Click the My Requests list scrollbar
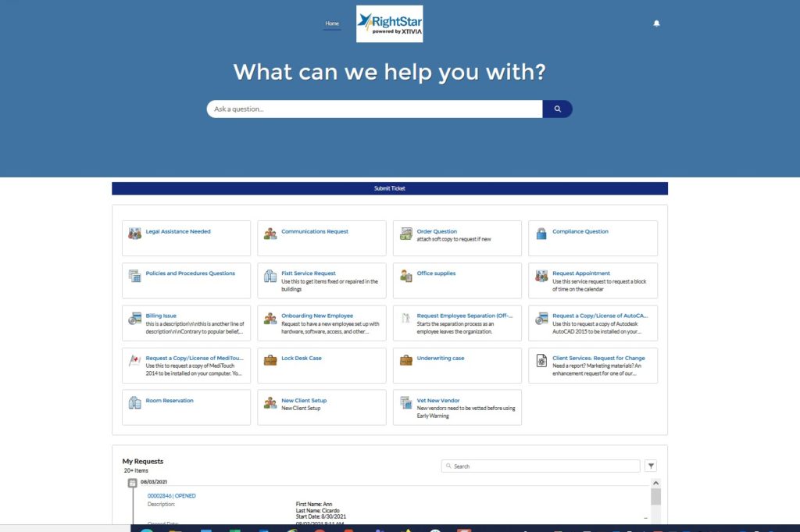This screenshot has height=532, width=800. tap(655, 498)
